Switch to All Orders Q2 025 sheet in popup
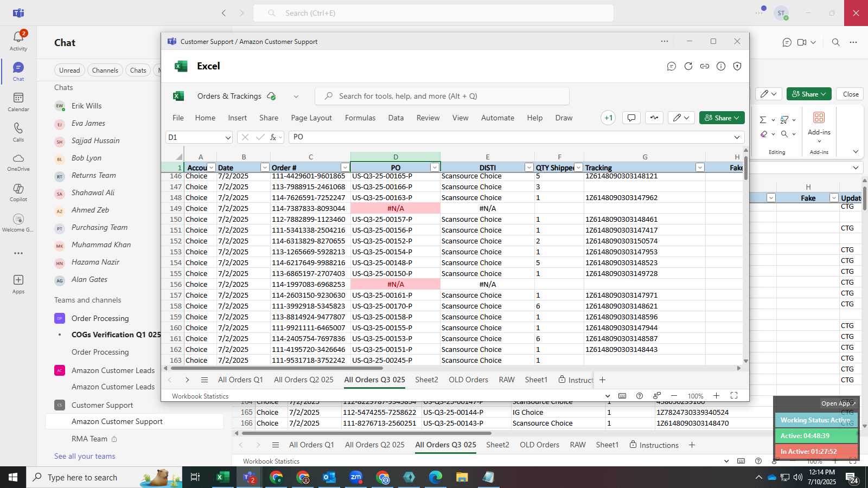Viewport: 868px width, 488px height. click(x=303, y=380)
